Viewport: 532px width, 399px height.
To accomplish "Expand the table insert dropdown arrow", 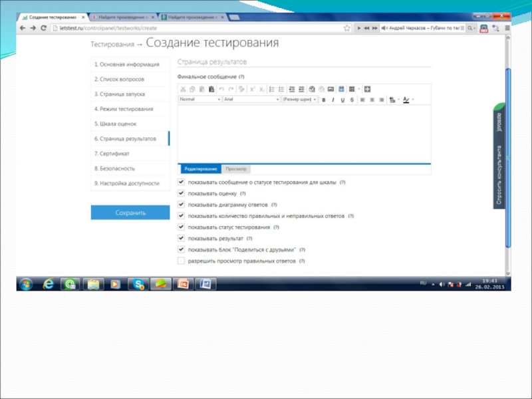I will pos(358,89).
